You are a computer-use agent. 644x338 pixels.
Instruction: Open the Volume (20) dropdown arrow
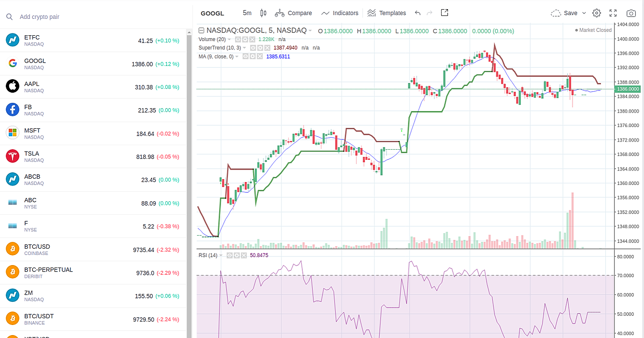point(229,40)
